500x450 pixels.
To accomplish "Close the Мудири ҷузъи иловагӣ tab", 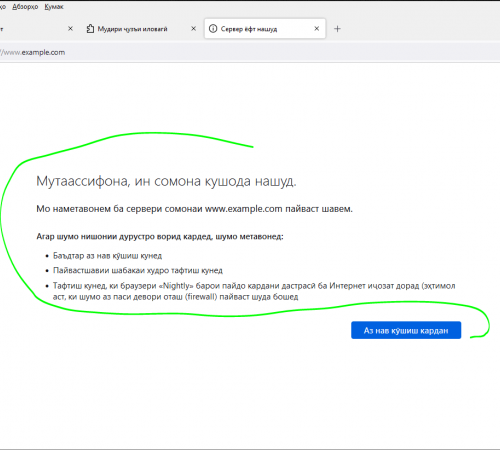I will tap(193, 29).
